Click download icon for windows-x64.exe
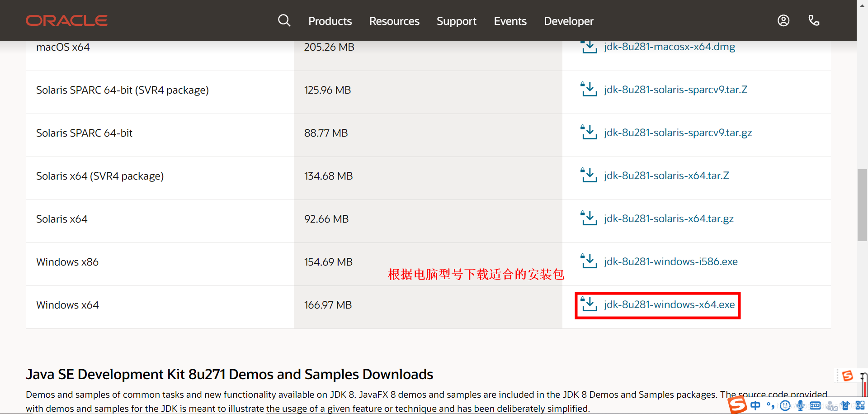The height and width of the screenshot is (414, 868). click(x=589, y=304)
